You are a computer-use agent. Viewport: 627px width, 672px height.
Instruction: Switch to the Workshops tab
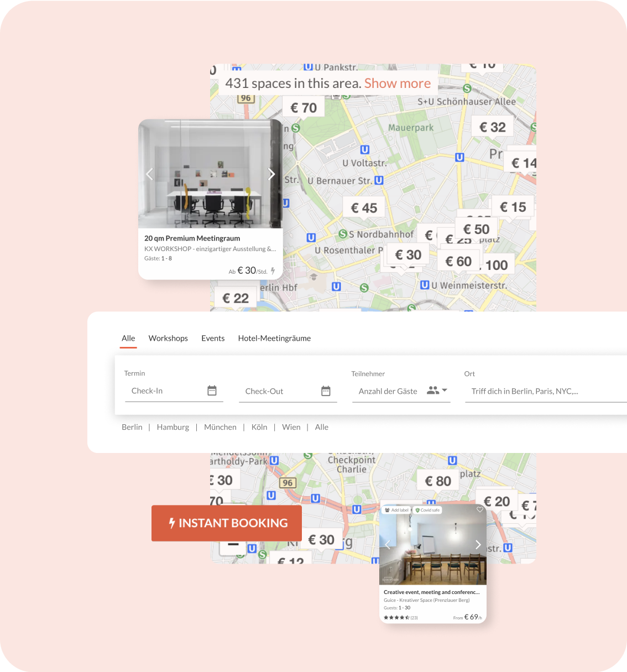pyautogui.click(x=168, y=338)
